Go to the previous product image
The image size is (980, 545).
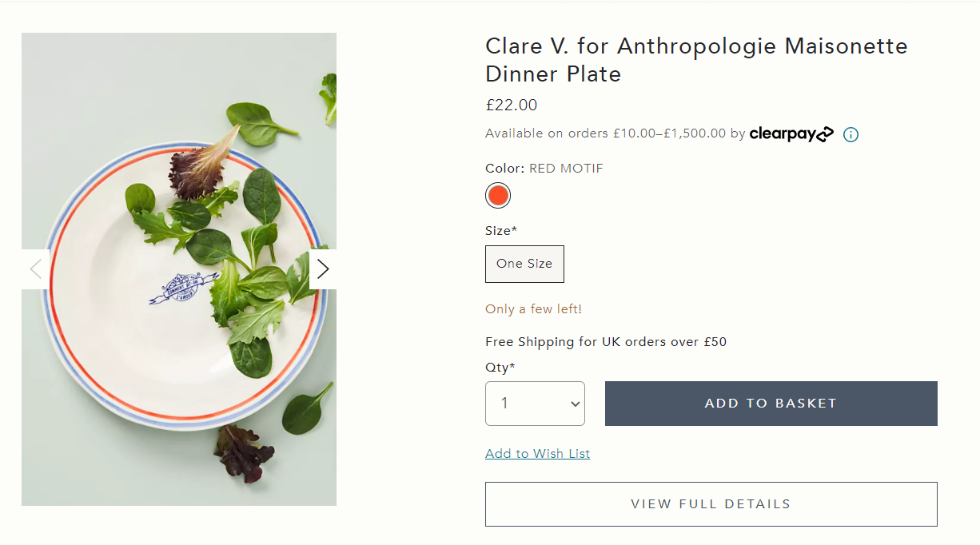point(36,269)
